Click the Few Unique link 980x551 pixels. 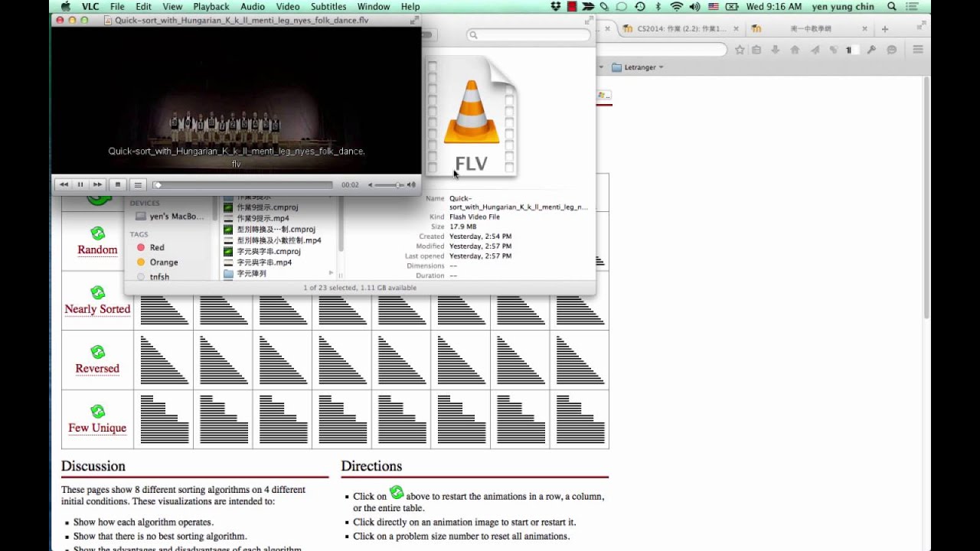click(97, 428)
